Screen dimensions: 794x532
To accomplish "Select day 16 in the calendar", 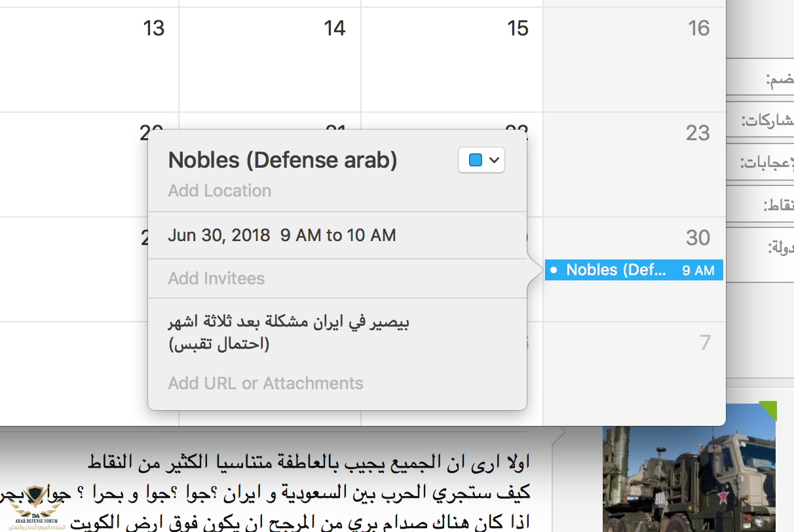I will [698, 28].
